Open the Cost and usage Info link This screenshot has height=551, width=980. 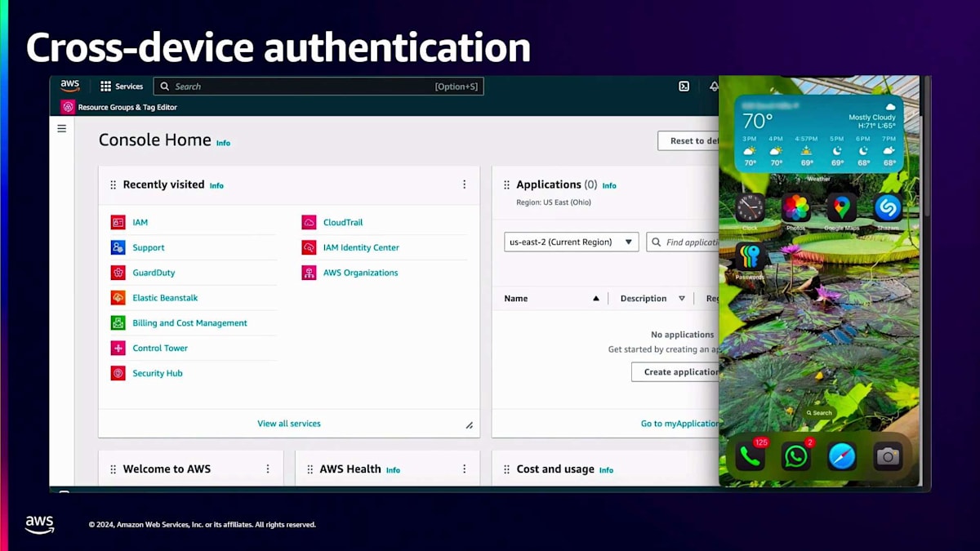pyautogui.click(x=606, y=470)
